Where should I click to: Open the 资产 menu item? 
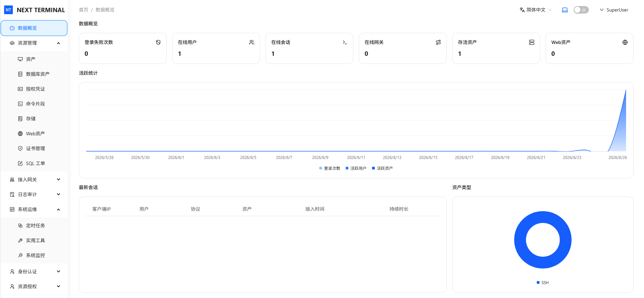(x=34, y=59)
